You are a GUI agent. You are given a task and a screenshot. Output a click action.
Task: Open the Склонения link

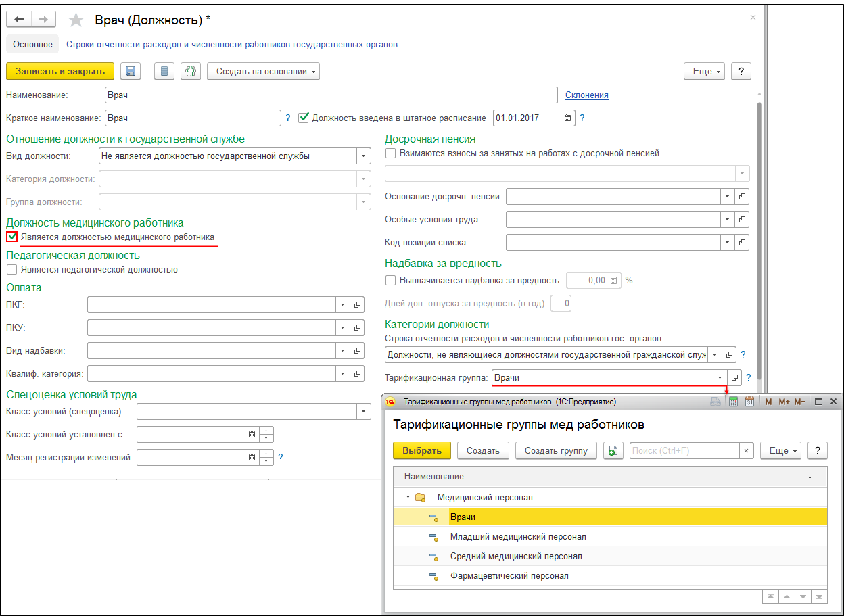pos(587,95)
